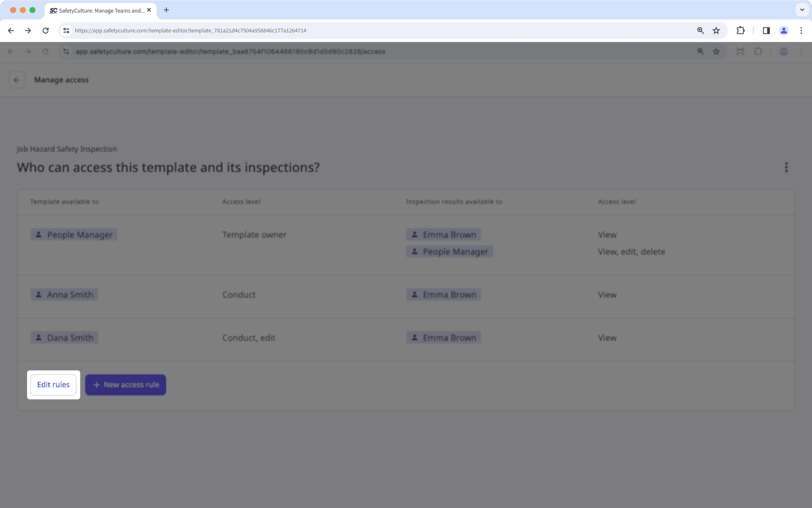The width and height of the screenshot is (812, 508).
Task: Open the Chrome extensions puzzle icon
Action: 740,30
